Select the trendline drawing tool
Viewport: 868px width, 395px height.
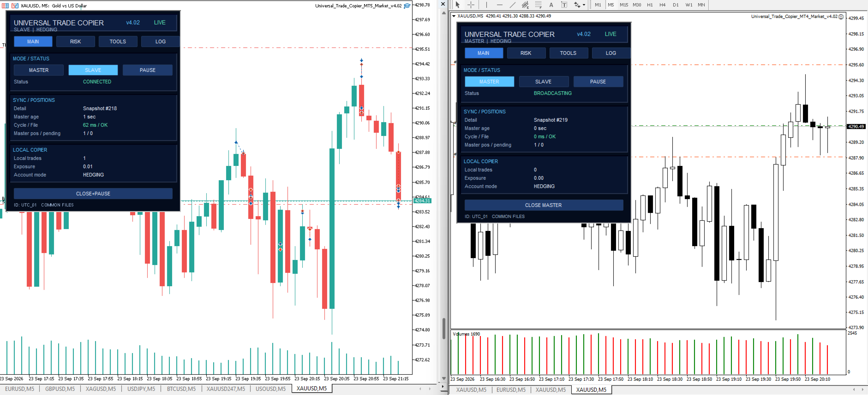(x=512, y=5)
